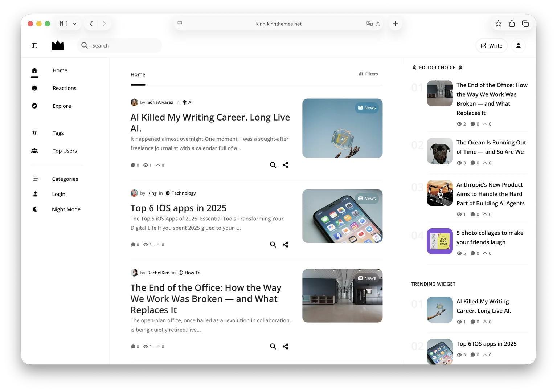This screenshot has height=392, width=557.
Task: Open the user profile icon
Action: coord(519,46)
